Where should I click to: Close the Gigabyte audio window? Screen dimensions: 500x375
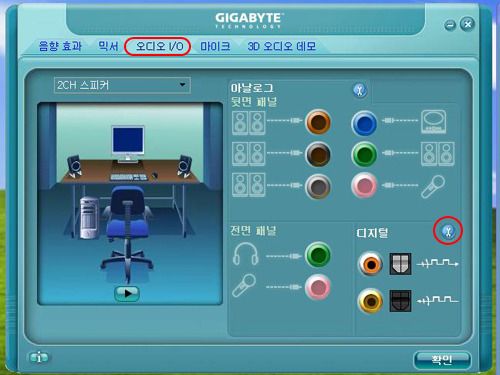pyautogui.click(x=467, y=24)
